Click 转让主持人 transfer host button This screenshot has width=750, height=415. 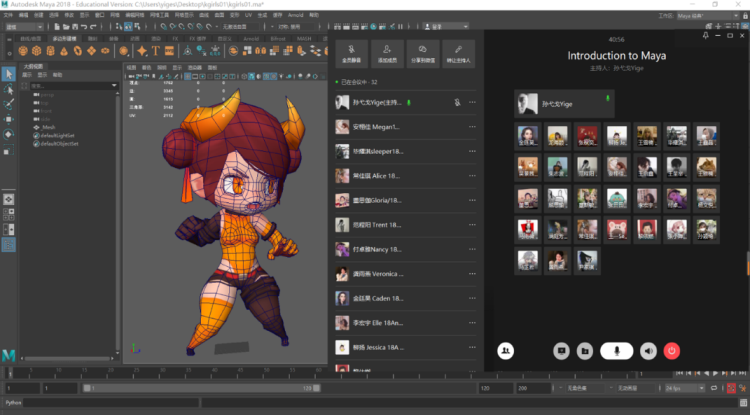click(x=458, y=54)
